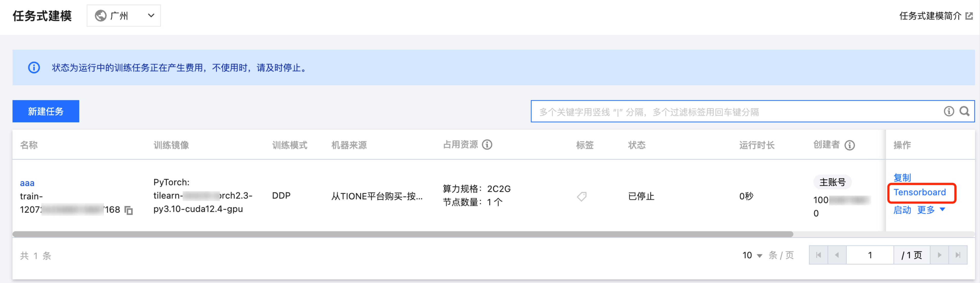Open external link icon beside 任务式建模简介

coord(969,16)
